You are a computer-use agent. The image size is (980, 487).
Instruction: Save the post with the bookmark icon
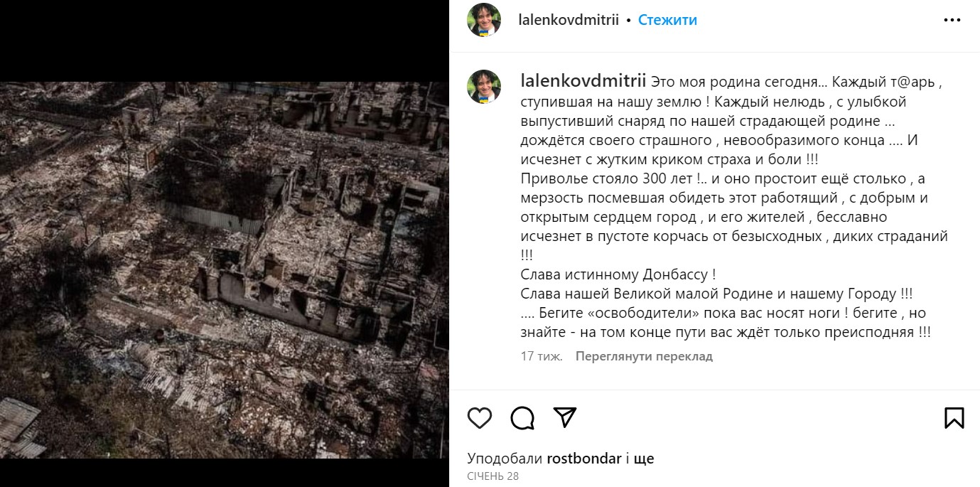pyautogui.click(x=954, y=417)
